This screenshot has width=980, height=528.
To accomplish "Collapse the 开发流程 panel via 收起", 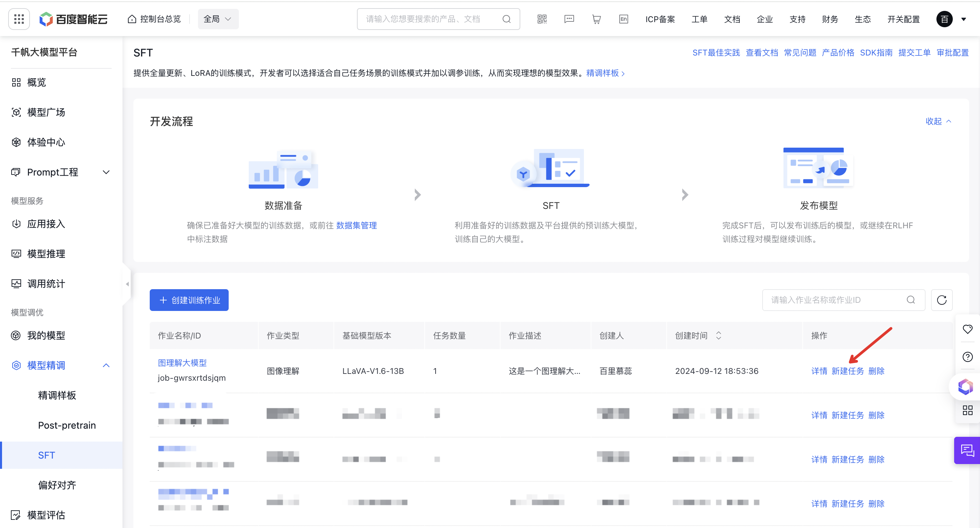I will click(x=938, y=121).
